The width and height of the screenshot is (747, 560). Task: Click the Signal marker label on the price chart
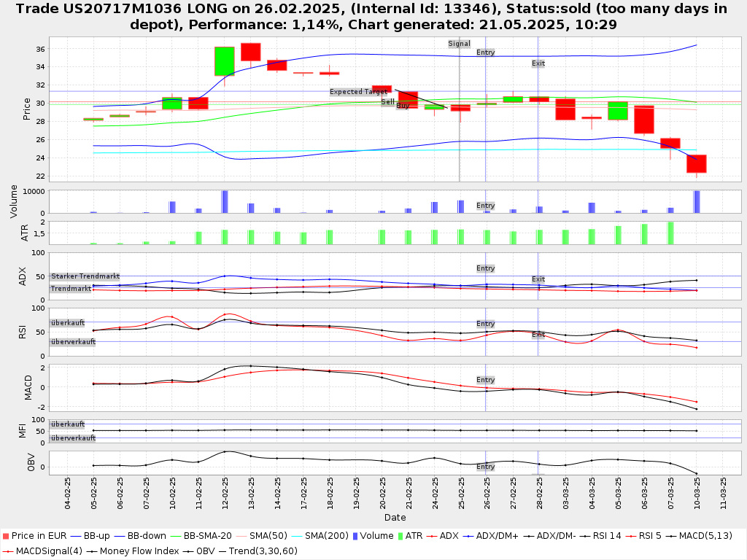pyautogui.click(x=459, y=44)
